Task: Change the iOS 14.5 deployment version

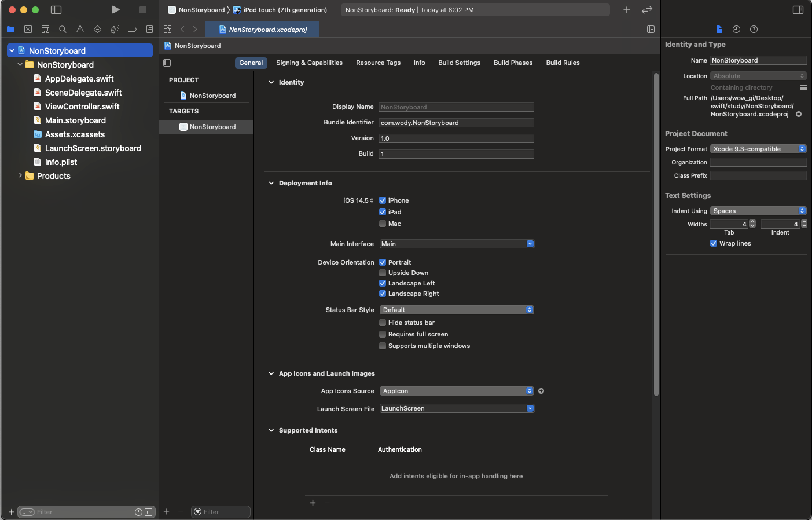Action: click(358, 200)
